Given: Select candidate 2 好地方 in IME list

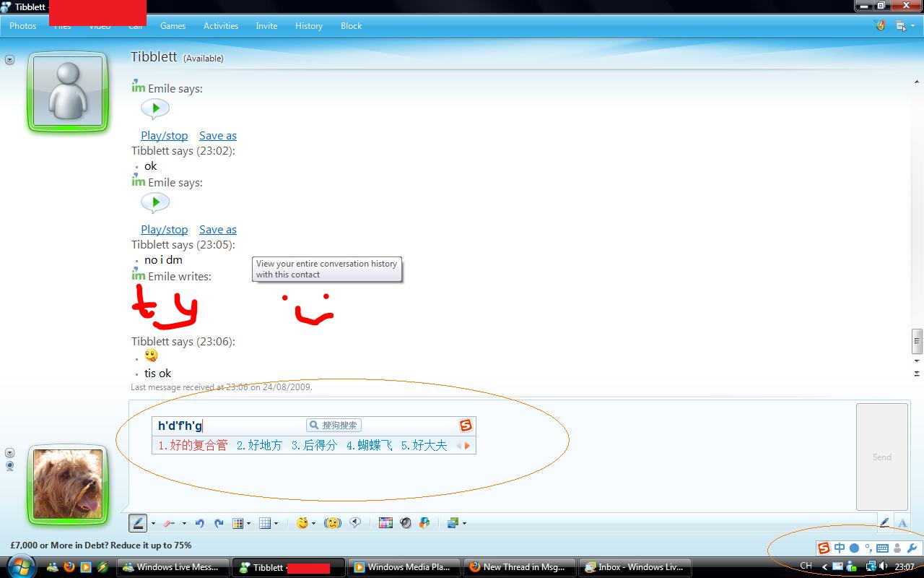Looking at the screenshot, I should [260, 446].
